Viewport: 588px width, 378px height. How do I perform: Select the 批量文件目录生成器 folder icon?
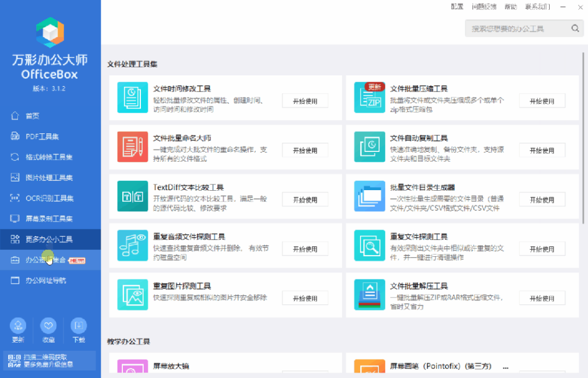point(369,196)
